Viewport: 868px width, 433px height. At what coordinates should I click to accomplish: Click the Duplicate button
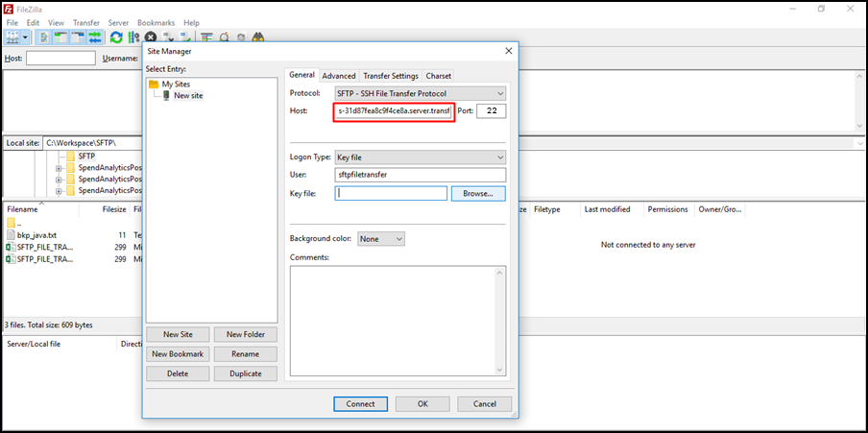click(x=245, y=373)
